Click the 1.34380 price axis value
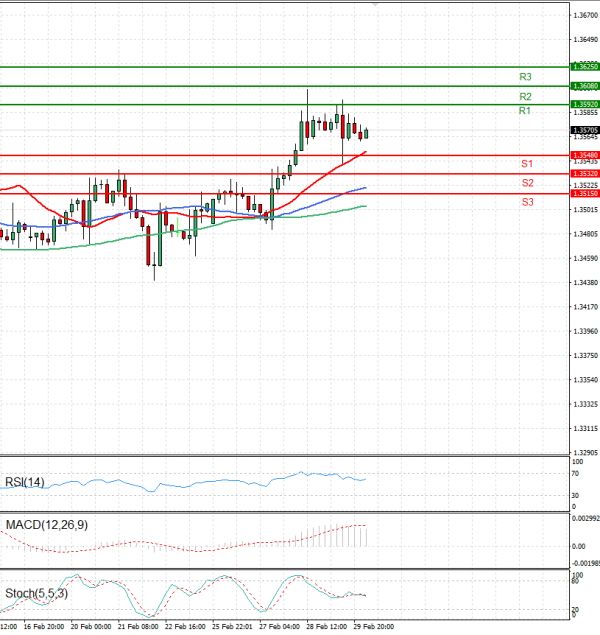 pos(586,283)
